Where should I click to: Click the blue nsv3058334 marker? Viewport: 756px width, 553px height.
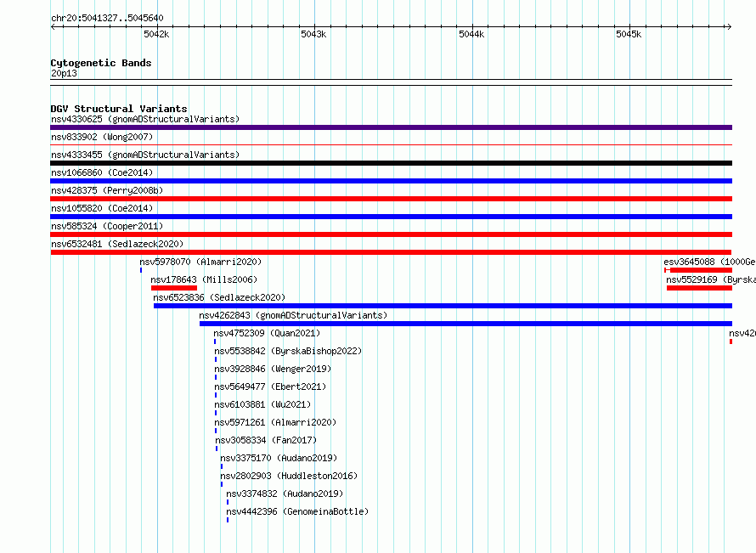coord(217,449)
